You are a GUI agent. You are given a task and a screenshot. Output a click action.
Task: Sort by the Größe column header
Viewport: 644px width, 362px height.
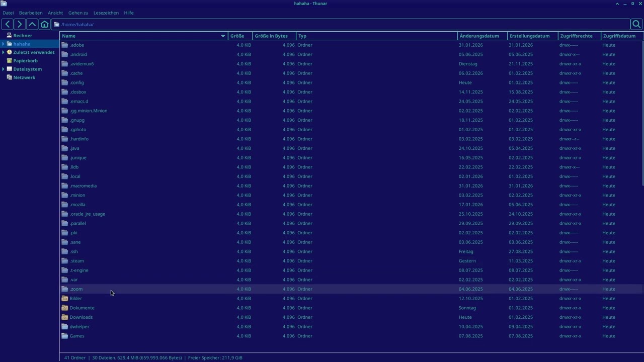[240, 36]
